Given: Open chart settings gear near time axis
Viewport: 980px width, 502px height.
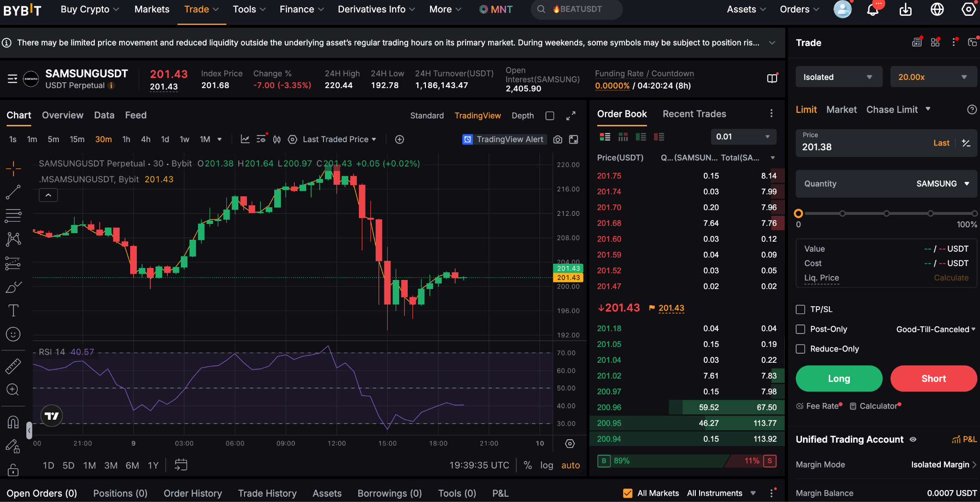Looking at the screenshot, I should [570, 444].
